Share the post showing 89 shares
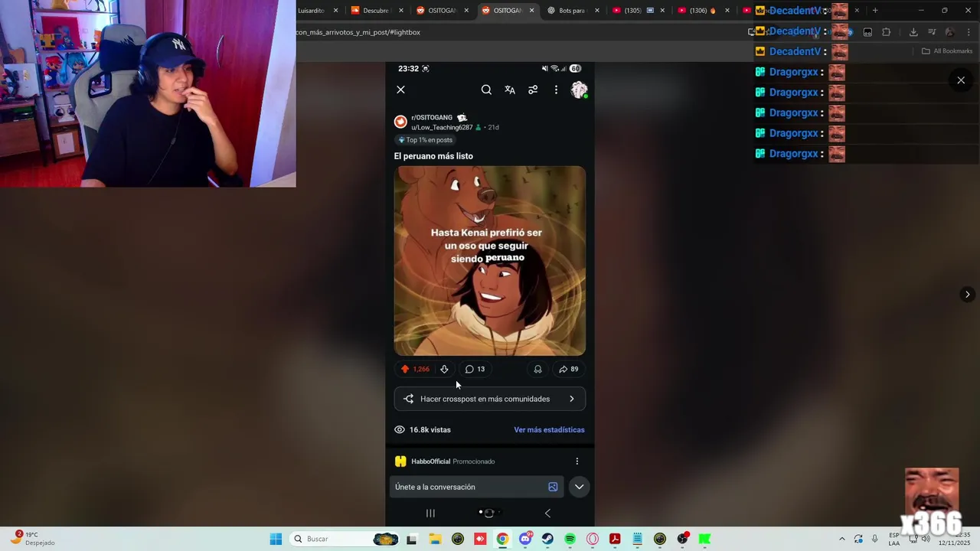980x551 pixels. pyautogui.click(x=568, y=369)
